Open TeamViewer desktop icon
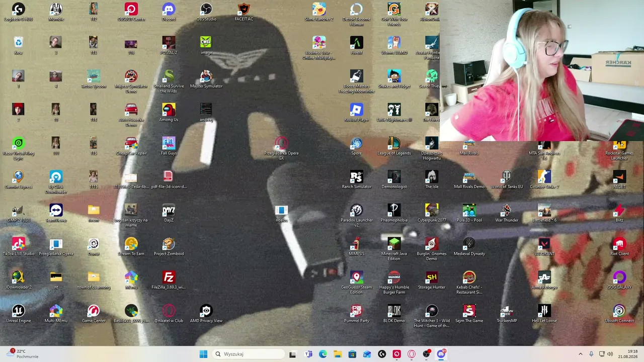 tap(56, 213)
